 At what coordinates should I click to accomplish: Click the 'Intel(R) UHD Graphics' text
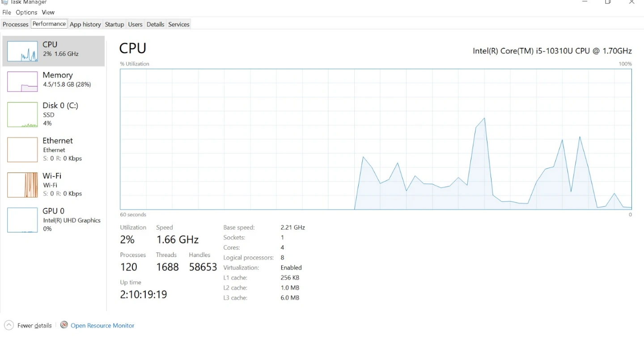point(72,220)
